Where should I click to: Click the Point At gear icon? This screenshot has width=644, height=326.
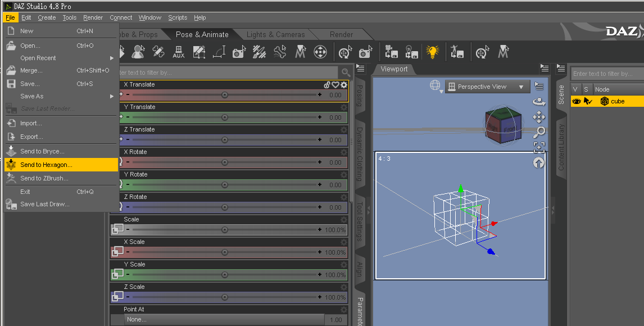[344, 310]
